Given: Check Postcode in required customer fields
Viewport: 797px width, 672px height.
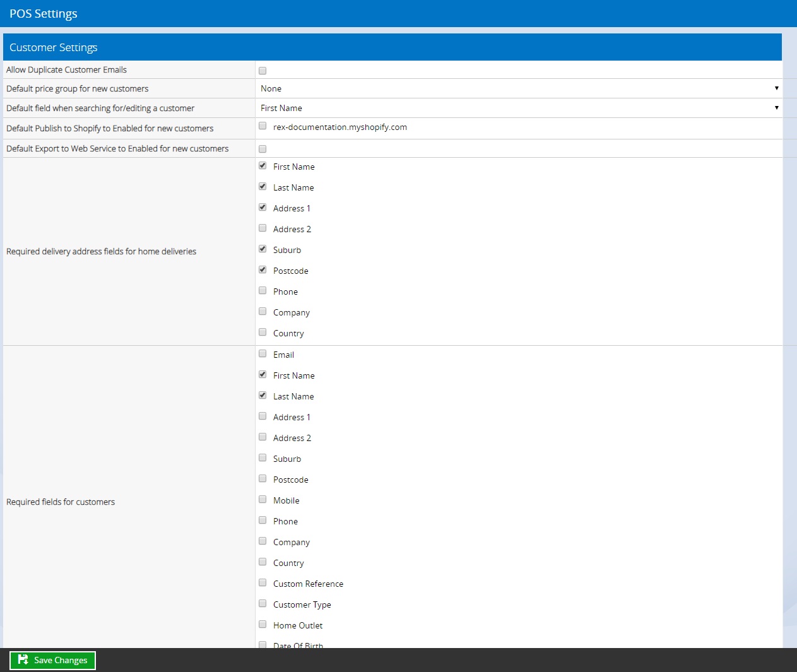Looking at the screenshot, I should (x=263, y=479).
